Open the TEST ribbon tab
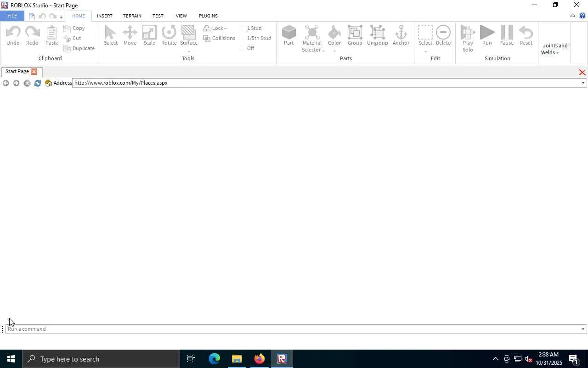This screenshot has height=368, width=588. (158, 16)
